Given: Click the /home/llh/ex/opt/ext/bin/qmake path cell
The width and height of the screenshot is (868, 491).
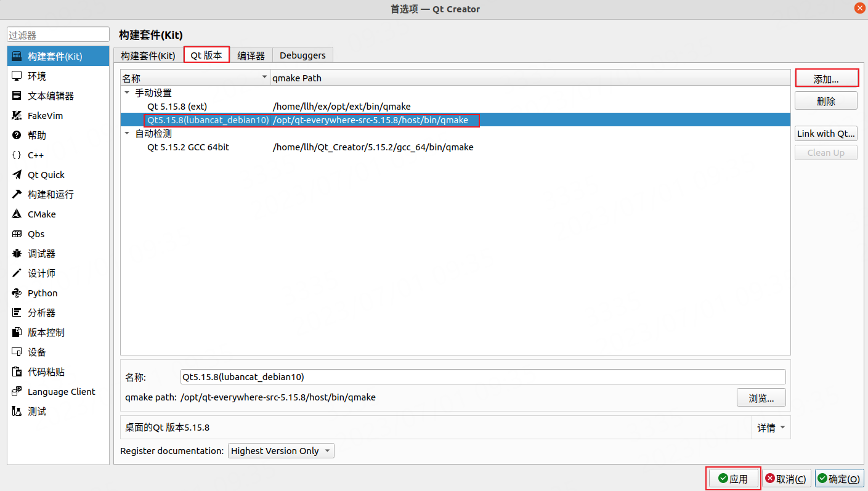Looking at the screenshot, I should pos(342,107).
